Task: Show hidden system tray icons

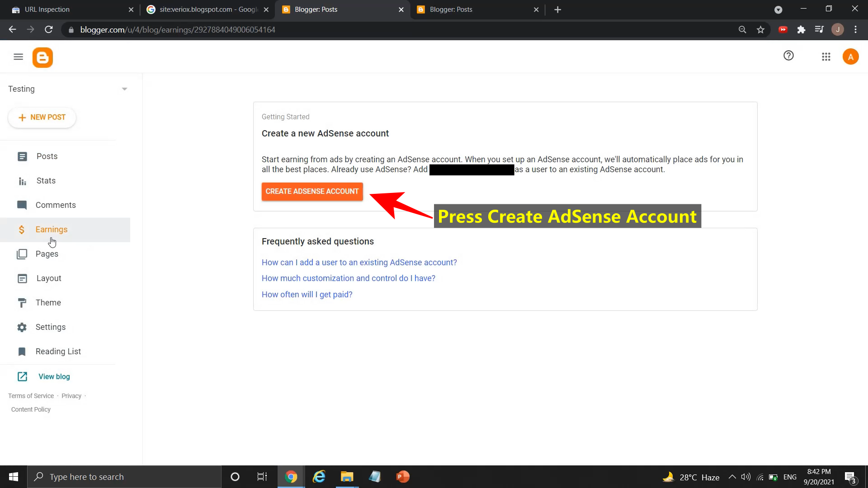Action: click(x=732, y=477)
